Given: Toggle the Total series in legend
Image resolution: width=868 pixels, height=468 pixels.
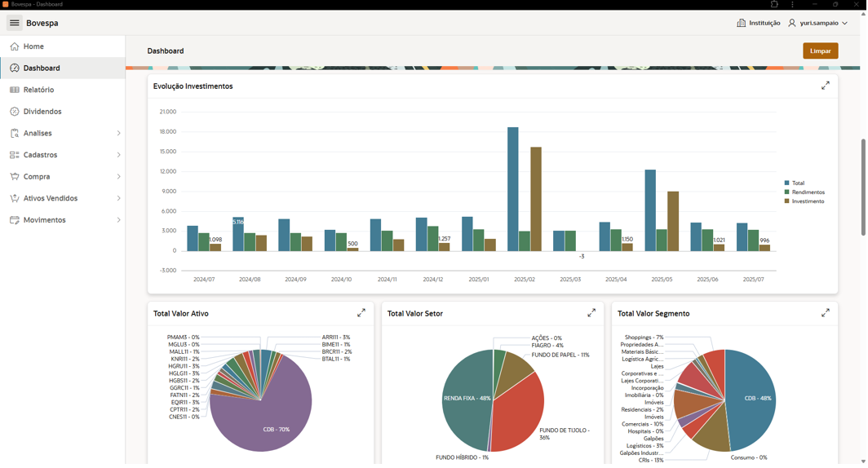Looking at the screenshot, I should coord(795,183).
